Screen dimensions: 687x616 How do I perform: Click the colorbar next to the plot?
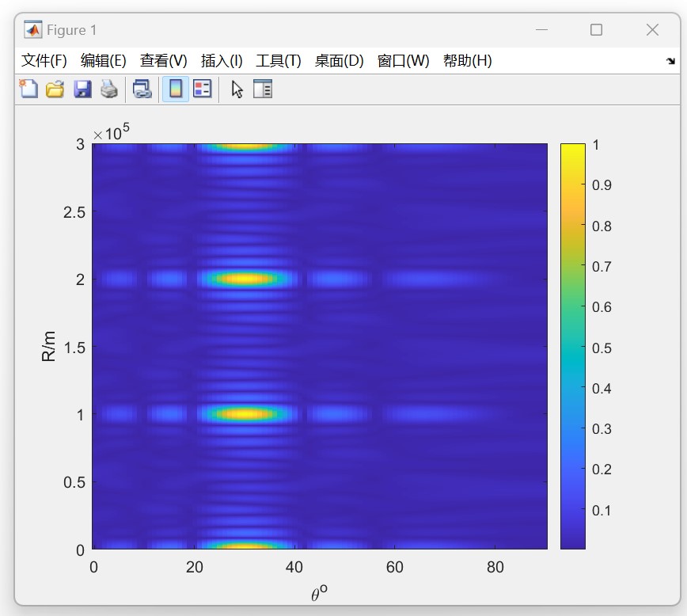(x=573, y=346)
